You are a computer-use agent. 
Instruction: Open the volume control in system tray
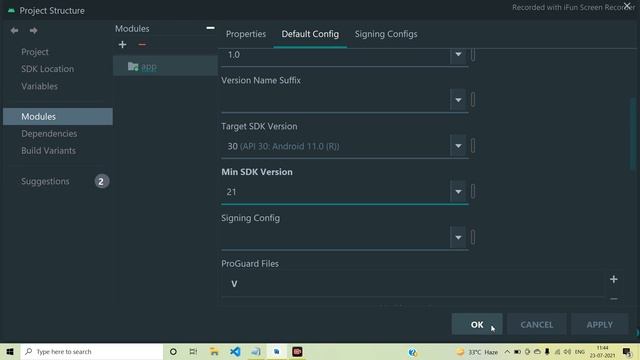(x=567, y=351)
